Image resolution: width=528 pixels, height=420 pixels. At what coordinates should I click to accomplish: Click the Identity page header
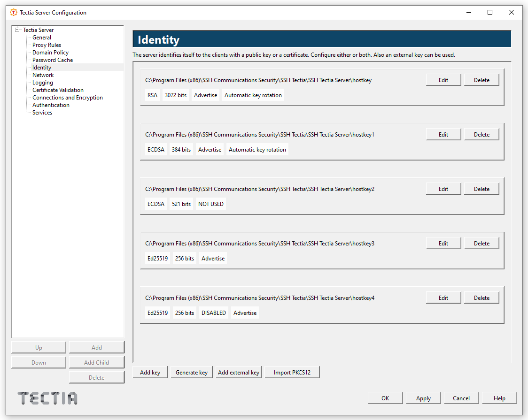[x=322, y=39]
